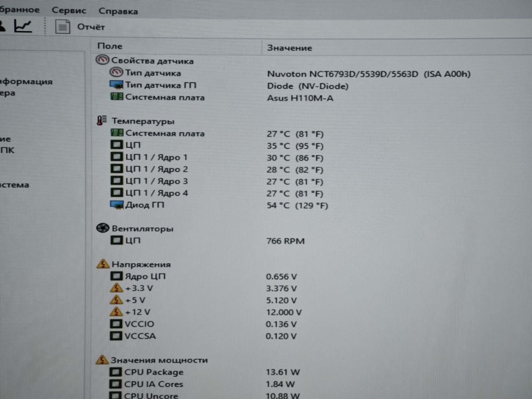The image size is (532, 399).
Task: Select the 766 RPM fan value
Action: tap(285, 241)
